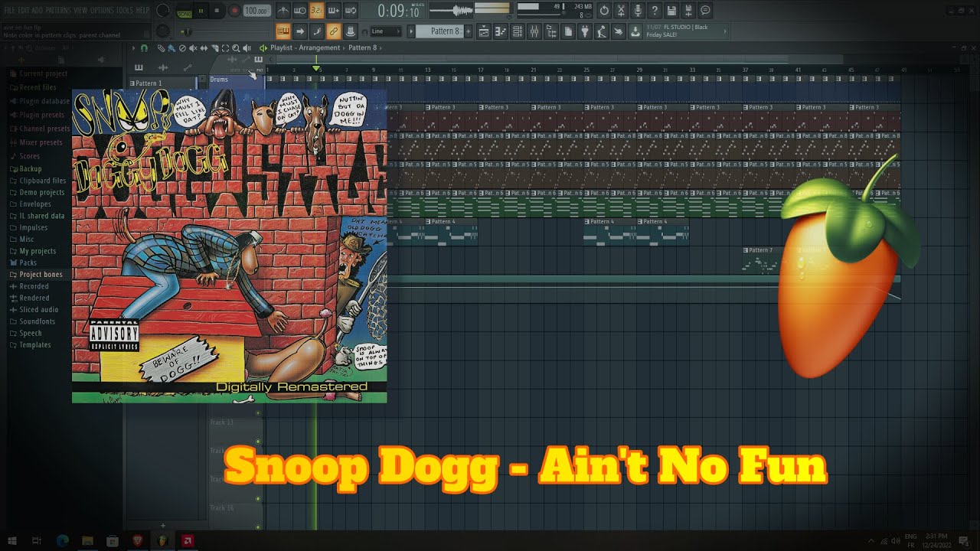This screenshot has height=551, width=980.
Task: Open the piano roll view
Action: [x=501, y=31]
